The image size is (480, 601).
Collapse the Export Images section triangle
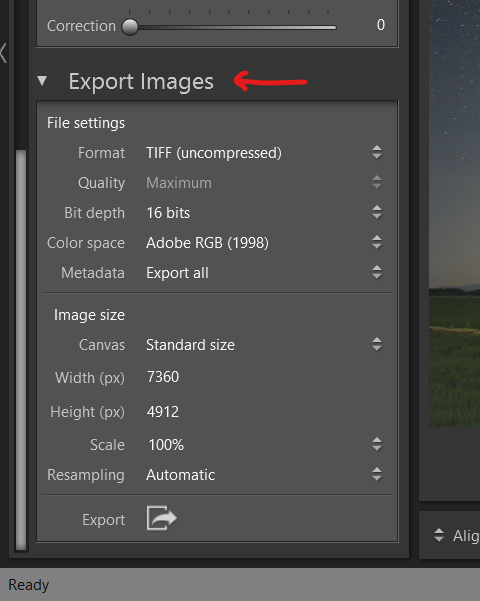click(x=42, y=81)
